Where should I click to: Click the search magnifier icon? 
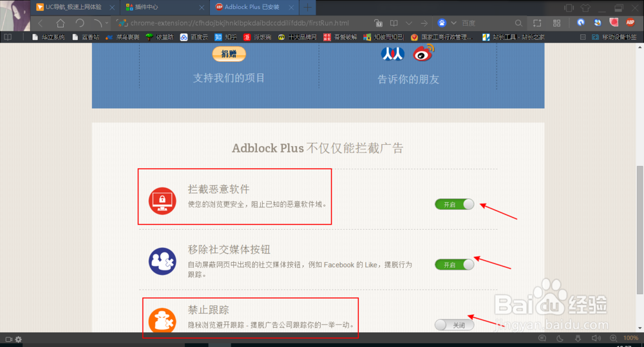518,23
